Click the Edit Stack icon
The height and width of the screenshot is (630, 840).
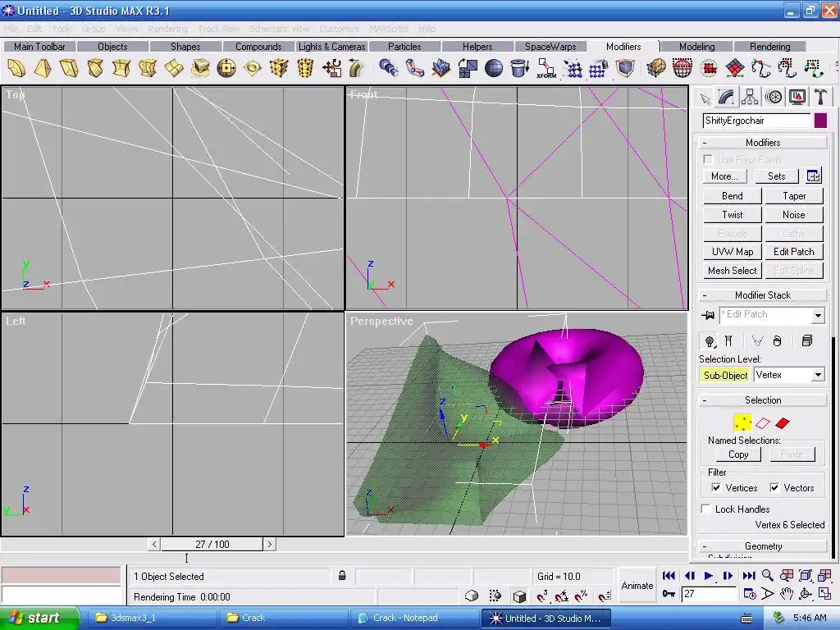[x=807, y=341]
